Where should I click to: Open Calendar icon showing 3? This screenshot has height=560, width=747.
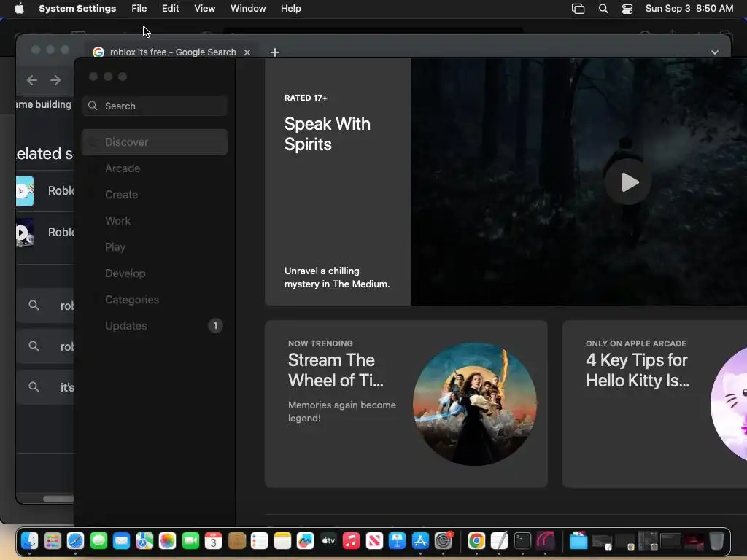tap(214, 541)
